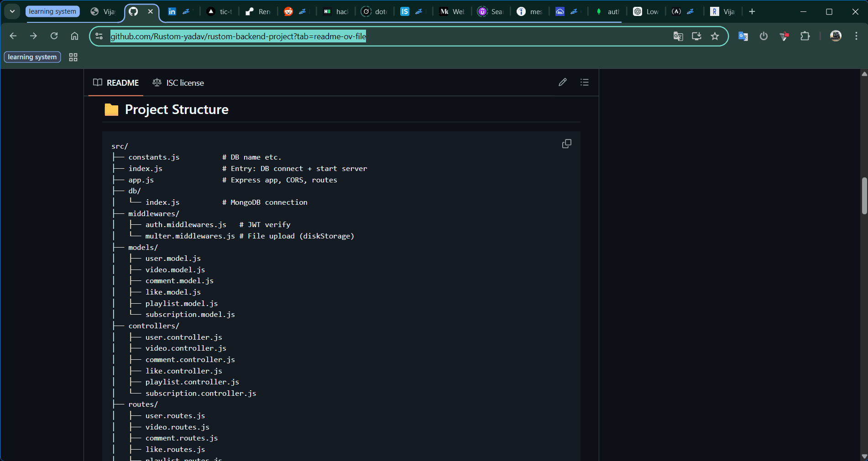Screen dimensions: 868x461
Task: Switch to the tic-t browser tab
Action: [x=220, y=11]
